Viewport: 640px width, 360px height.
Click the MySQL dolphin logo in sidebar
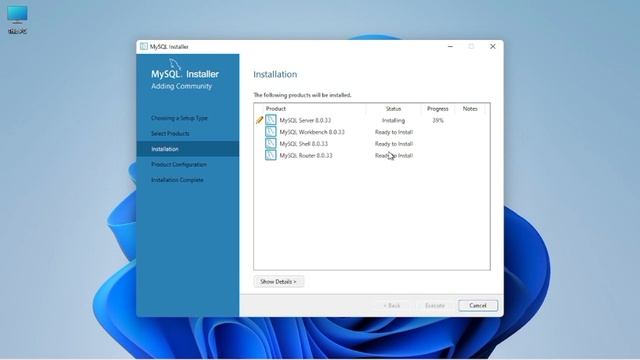[175, 64]
